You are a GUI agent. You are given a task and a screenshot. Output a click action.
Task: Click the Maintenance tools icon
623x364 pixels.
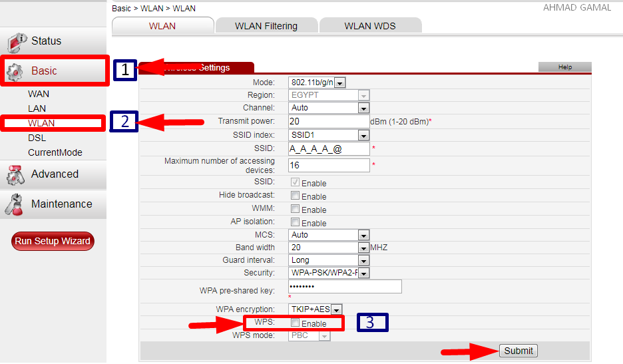pos(15,204)
